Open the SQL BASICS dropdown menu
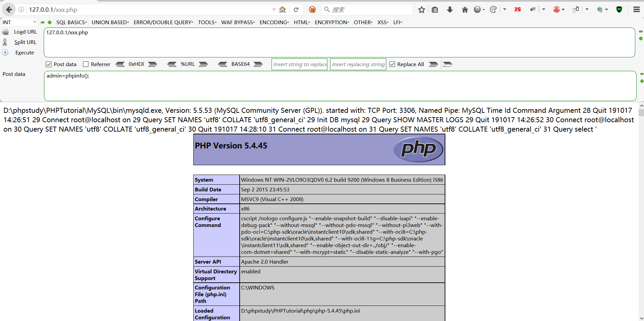This screenshot has height=321, width=644. coord(71,22)
